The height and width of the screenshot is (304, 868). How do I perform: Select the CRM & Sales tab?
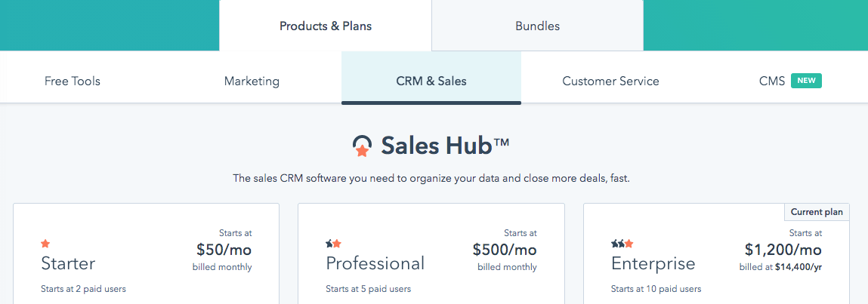coord(431,81)
